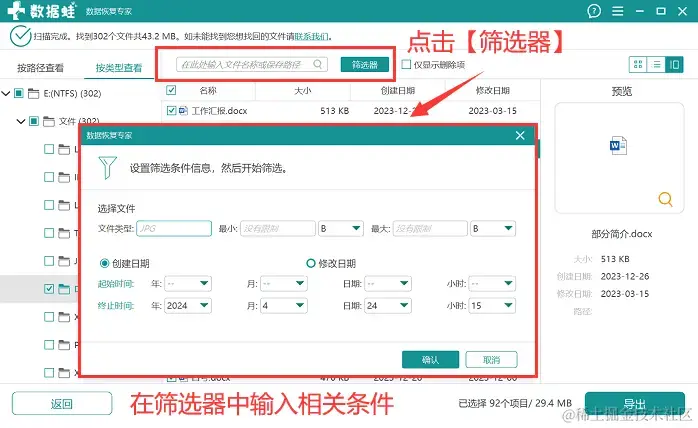Close the filter dialog with X

pyautogui.click(x=520, y=135)
